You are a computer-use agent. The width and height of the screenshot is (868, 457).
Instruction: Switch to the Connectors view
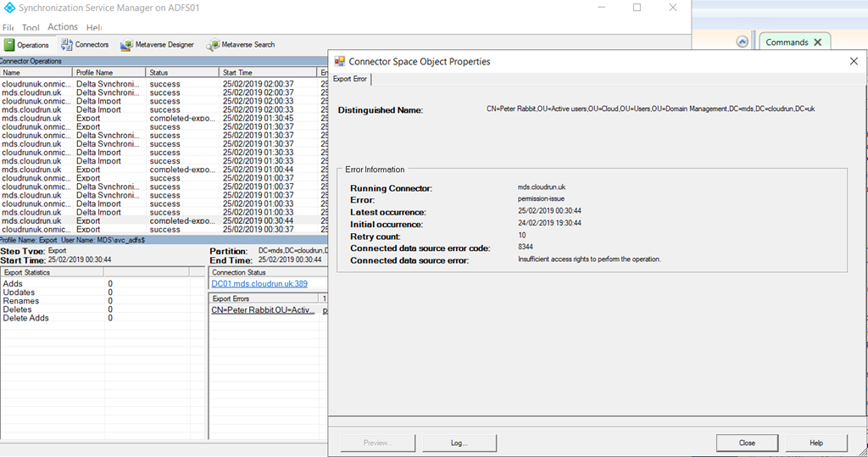point(85,45)
